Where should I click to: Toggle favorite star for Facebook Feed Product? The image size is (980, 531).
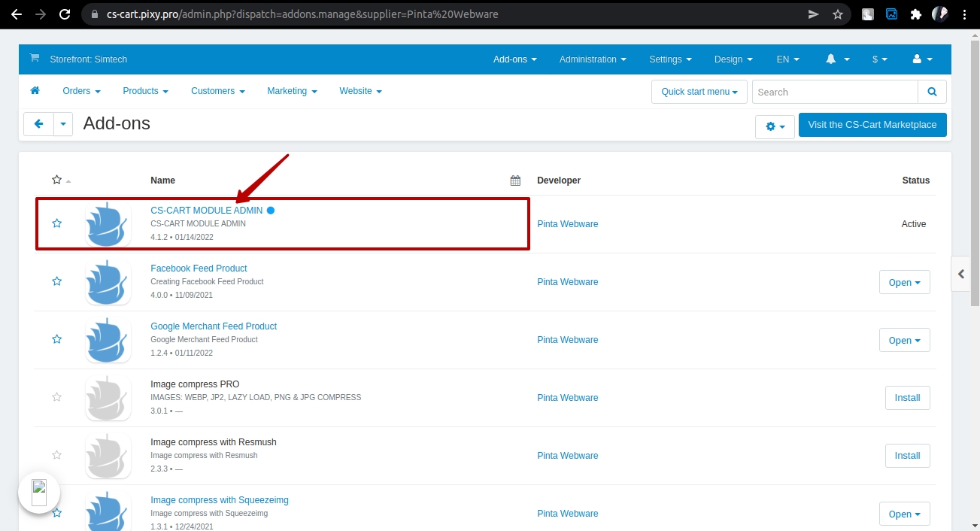tap(56, 281)
